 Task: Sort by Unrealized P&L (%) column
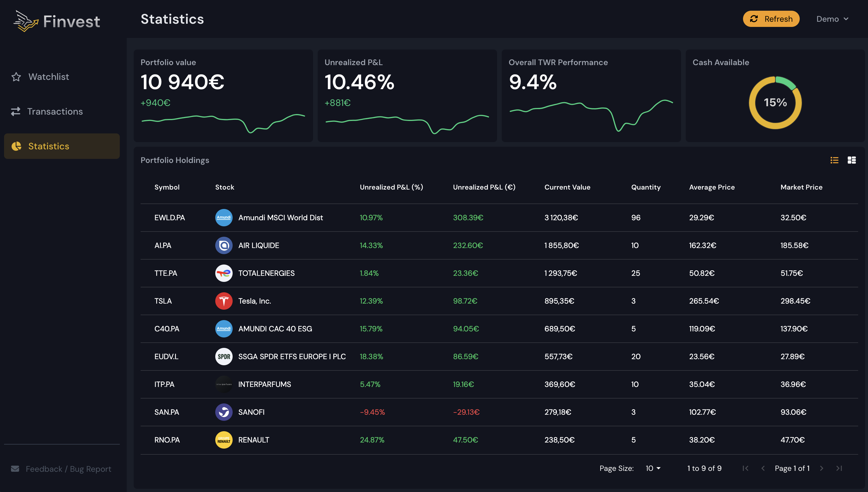point(391,187)
